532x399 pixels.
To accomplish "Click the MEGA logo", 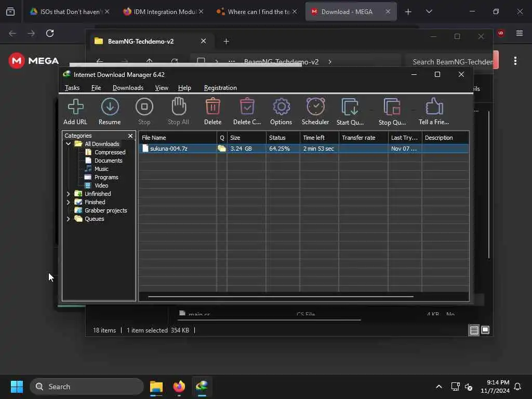I will point(34,61).
